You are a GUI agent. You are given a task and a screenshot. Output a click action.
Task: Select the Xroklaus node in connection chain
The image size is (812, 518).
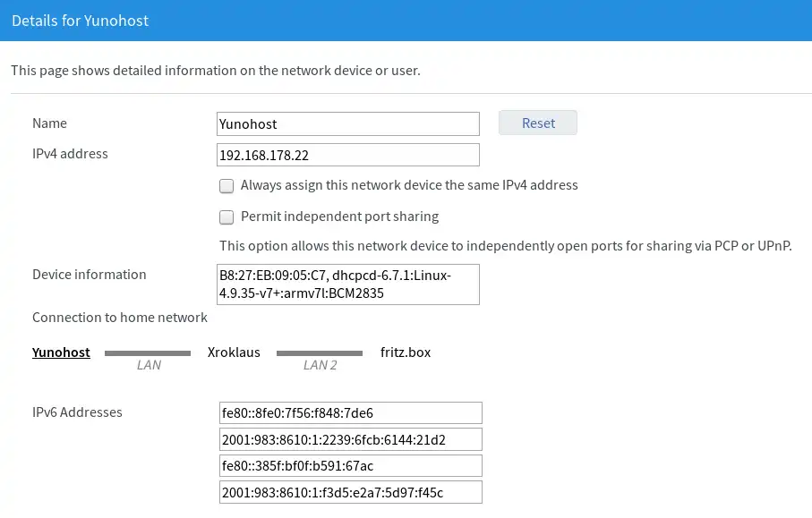pos(234,352)
